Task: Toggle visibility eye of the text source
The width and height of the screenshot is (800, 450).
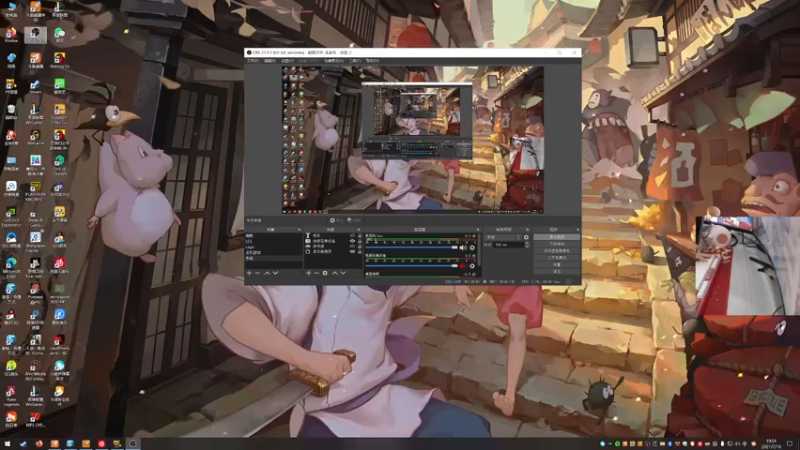Action: click(x=352, y=235)
